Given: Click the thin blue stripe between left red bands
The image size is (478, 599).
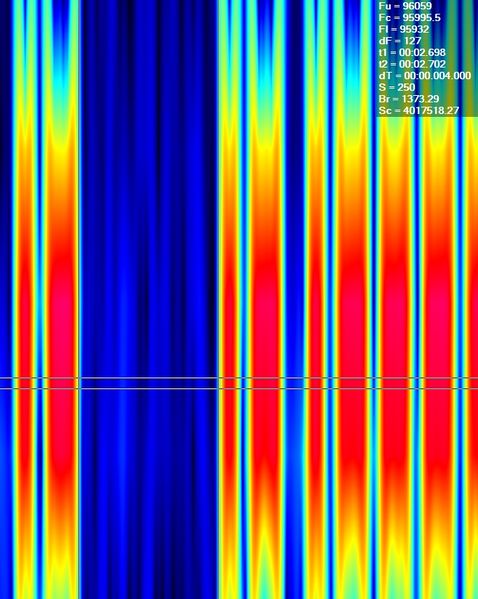Looking at the screenshot, I should tap(39, 306).
